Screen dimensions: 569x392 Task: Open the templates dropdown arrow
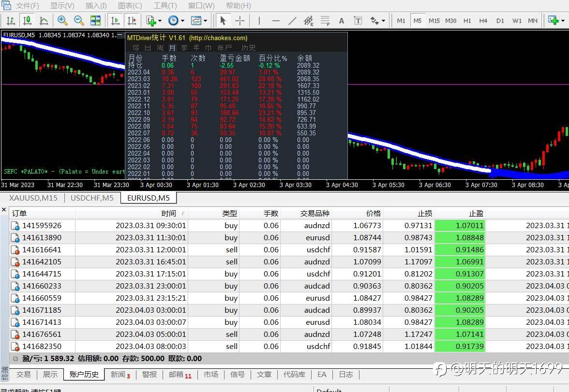point(206,20)
